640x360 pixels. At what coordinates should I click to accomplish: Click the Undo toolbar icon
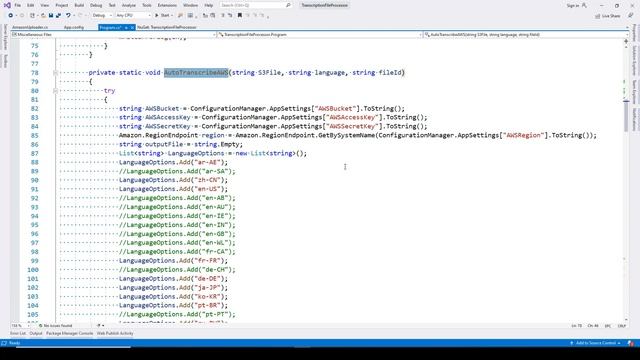tap(68, 16)
